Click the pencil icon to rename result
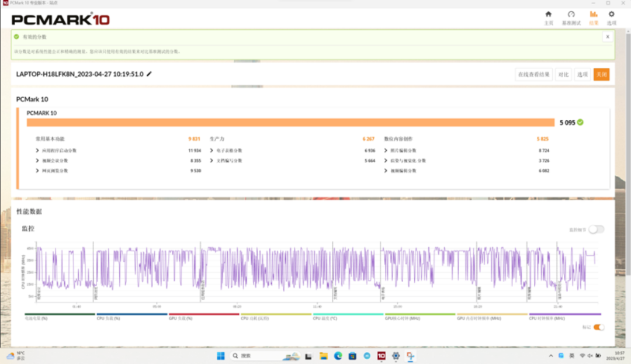The height and width of the screenshot is (364, 631). click(150, 74)
